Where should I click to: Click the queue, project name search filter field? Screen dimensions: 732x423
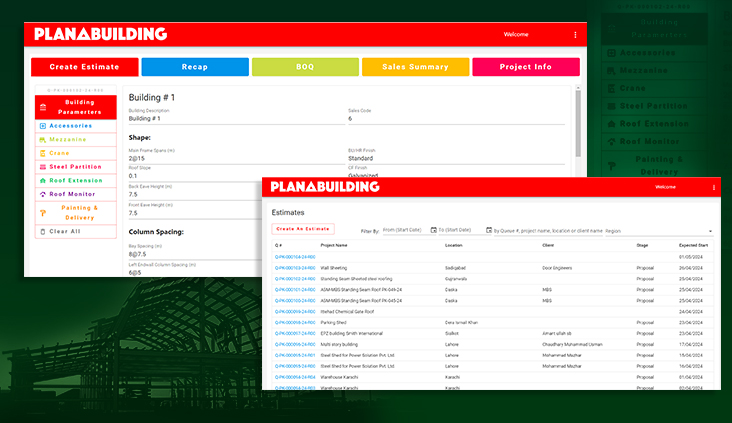(548, 231)
